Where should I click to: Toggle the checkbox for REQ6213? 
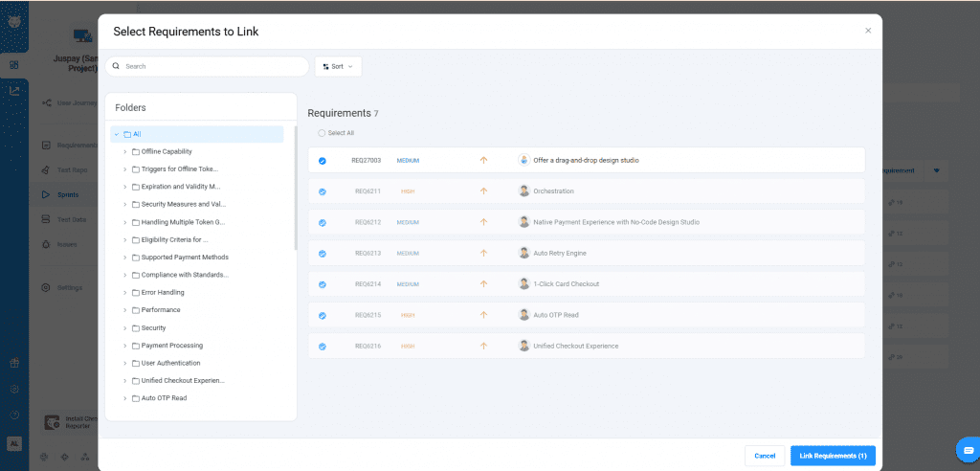click(323, 254)
